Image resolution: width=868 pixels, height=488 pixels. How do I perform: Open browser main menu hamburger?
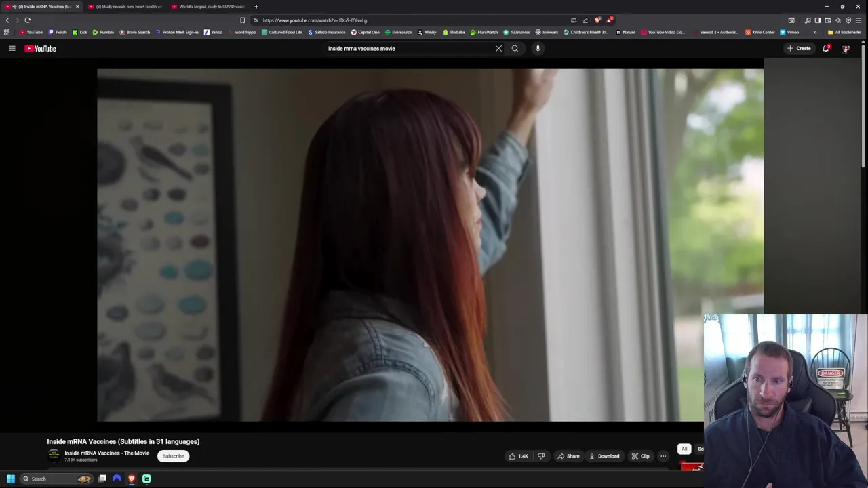858,20
